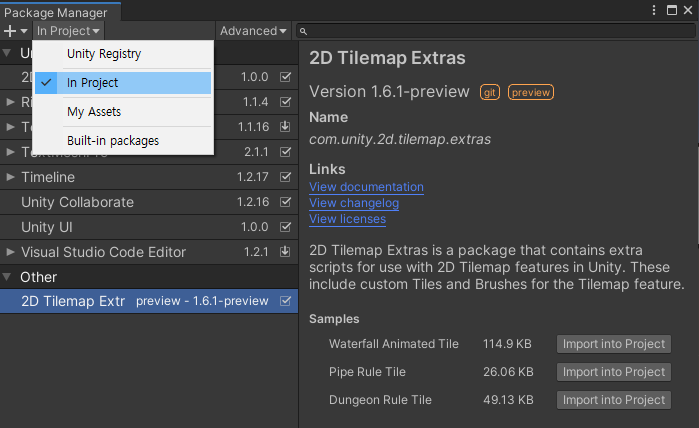The height and width of the screenshot is (428, 699).
Task: Click download icon for Visual Studio Code Editor
Action: (285, 252)
